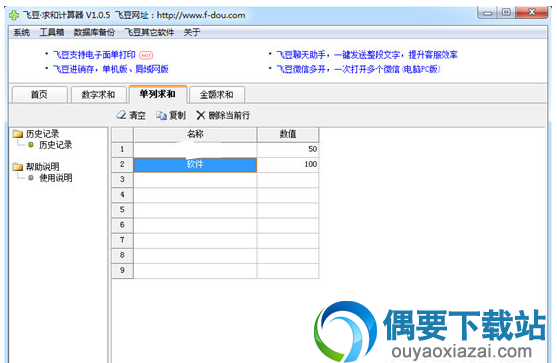Click the 名称 cell in row 1
Viewport: 557px width, 363px height.
pos(195,149)
